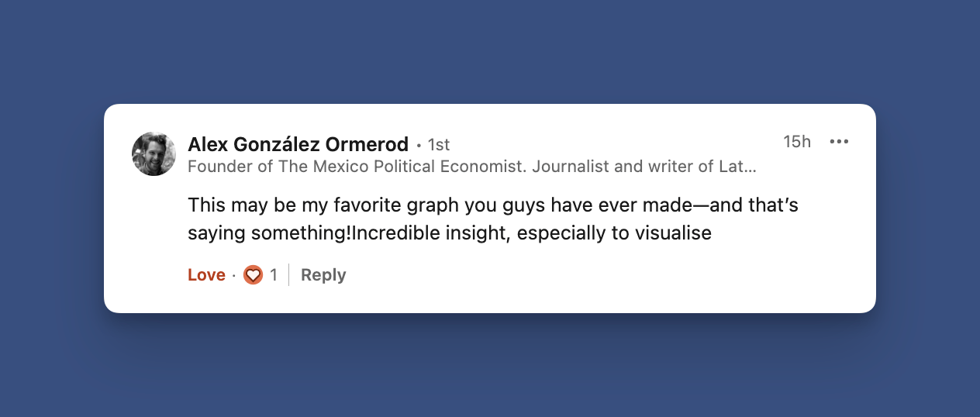Click the bullet dot before "1st"
The width and height of the screenshot is (980, 417).
pyautogui.click(x=419, y=145)
